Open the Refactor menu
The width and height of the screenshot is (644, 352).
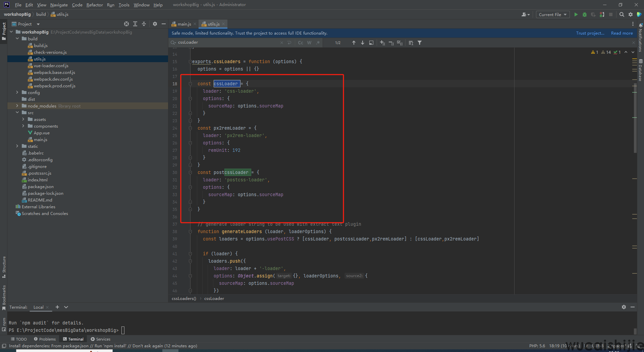95,5
